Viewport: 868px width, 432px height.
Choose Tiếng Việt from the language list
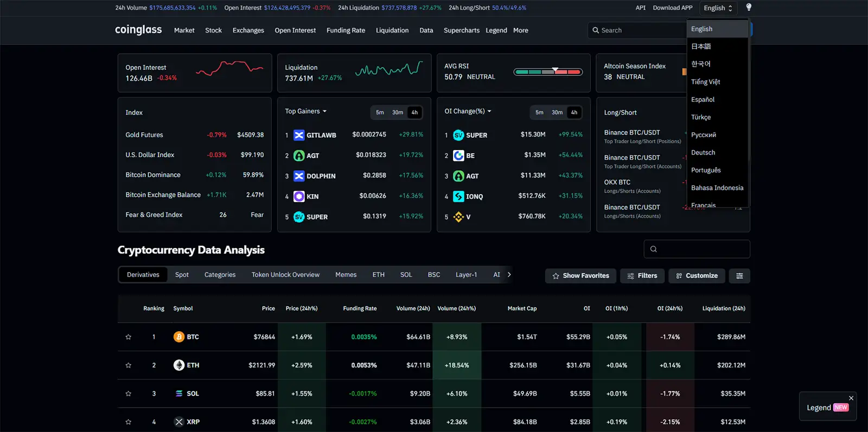(718, 82)
